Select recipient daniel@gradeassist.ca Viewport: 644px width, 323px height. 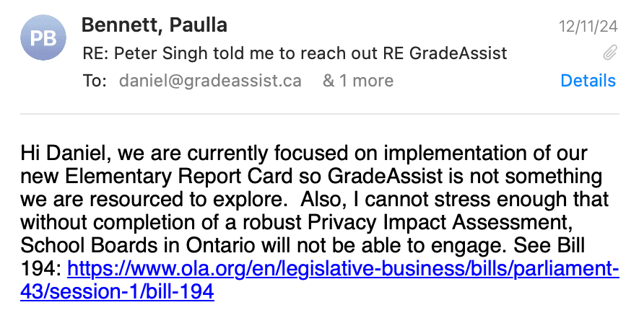[210, 80]
